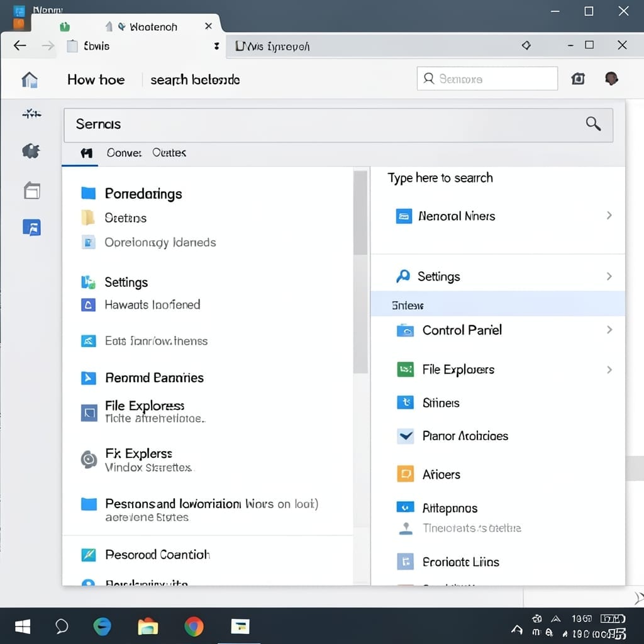Expand the File Exploers chevron

[609, 369]
